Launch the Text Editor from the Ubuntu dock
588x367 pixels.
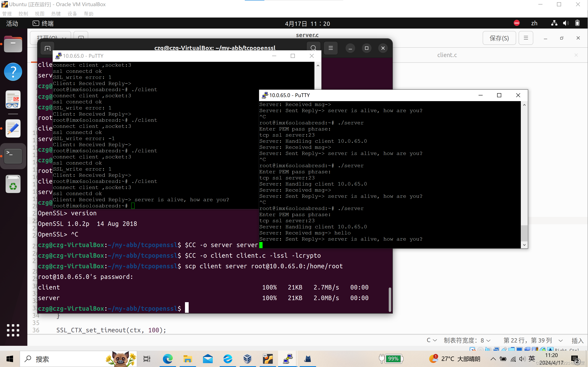pyautogui.click(x=13, y=128)
